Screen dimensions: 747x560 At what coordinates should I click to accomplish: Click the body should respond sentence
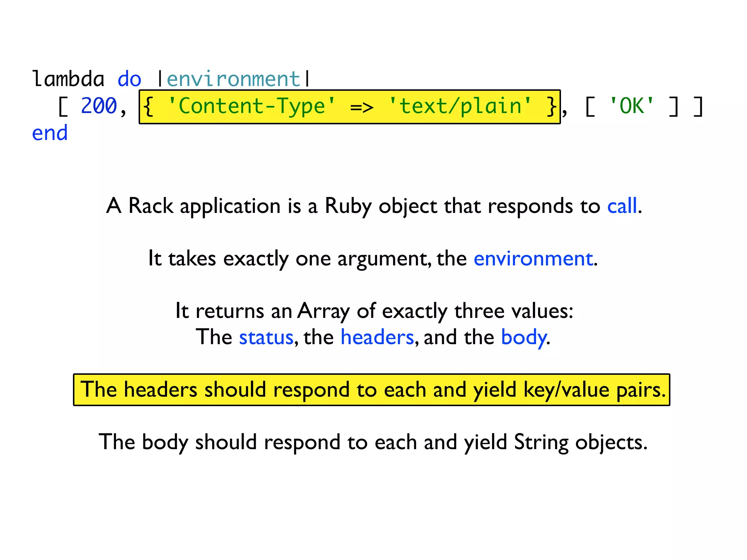pyautogui.click(x=373, y=442)
